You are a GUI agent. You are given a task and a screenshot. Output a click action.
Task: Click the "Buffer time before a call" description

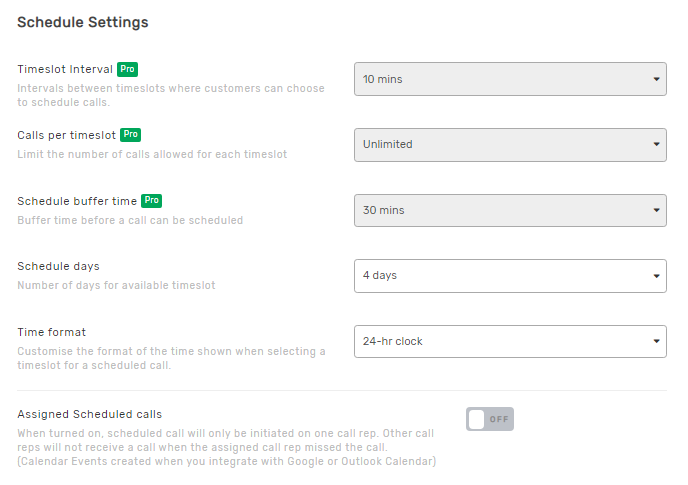(x=130, y=220)
